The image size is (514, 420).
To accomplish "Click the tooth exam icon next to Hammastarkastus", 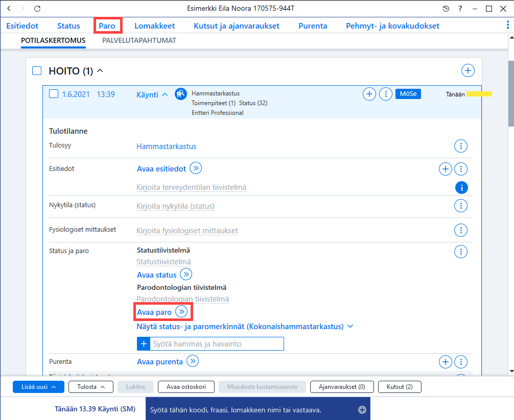I will [x=181, y=94].
